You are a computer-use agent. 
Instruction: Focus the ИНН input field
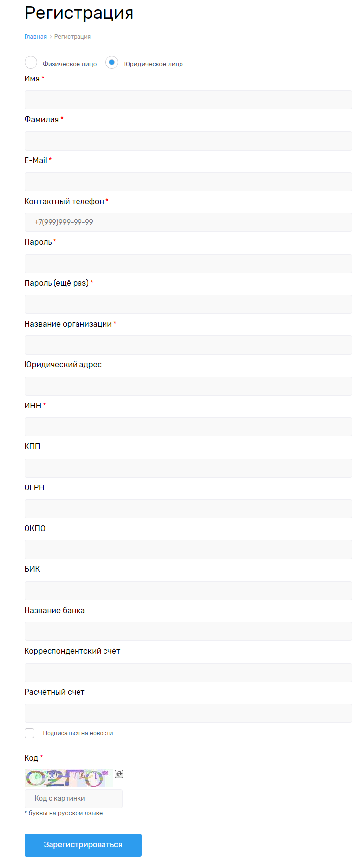(188, 427)
